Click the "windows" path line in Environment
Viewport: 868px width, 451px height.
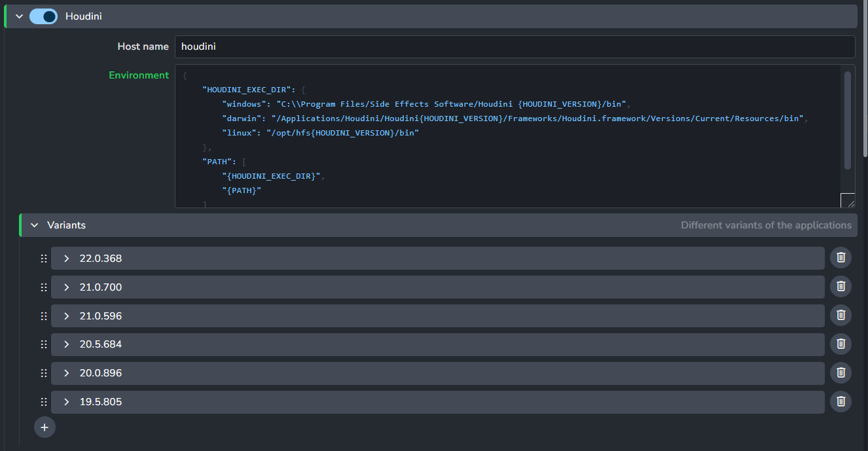point(426,104)
